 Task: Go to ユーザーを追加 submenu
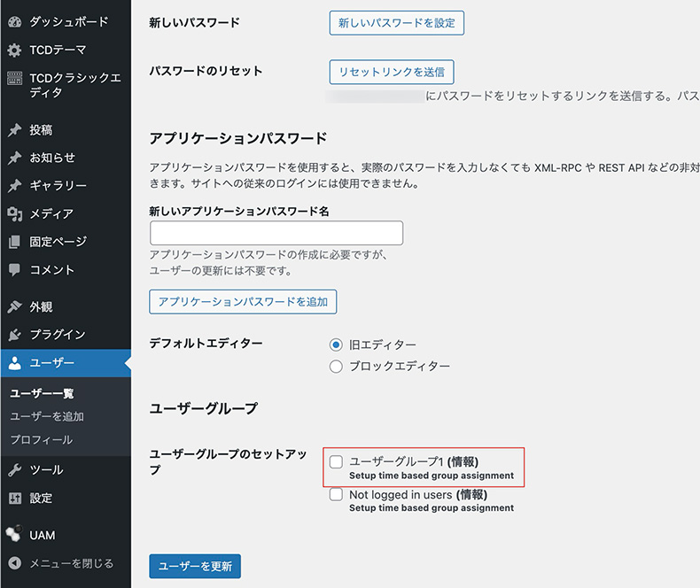47,417
